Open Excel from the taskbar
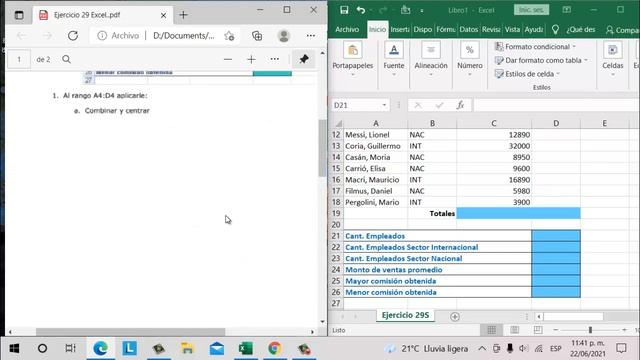The height and width of the screenshot is (360, 640). tap(245, 349)
